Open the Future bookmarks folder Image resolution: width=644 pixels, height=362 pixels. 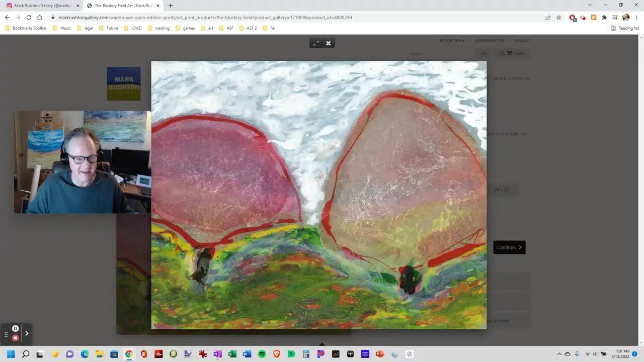(x=109, y=28)
